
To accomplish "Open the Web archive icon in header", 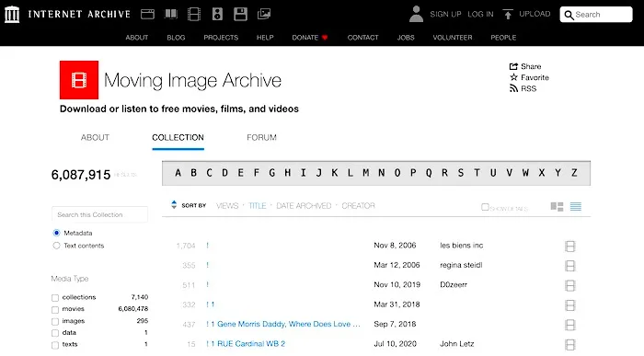I will click(x=147, y=15).
